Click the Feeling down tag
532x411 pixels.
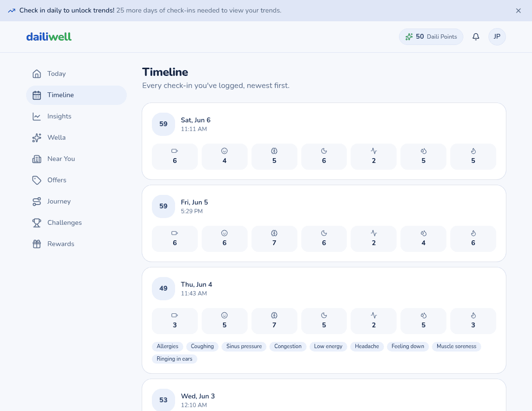(x=408, y=346)
